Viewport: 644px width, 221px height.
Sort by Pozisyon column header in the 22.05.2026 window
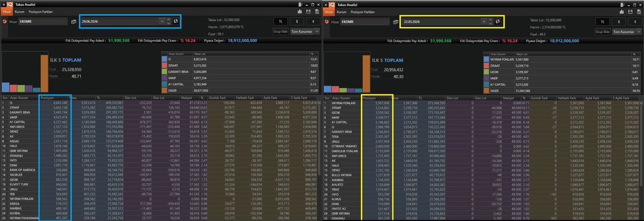click(x=377, y=98)
